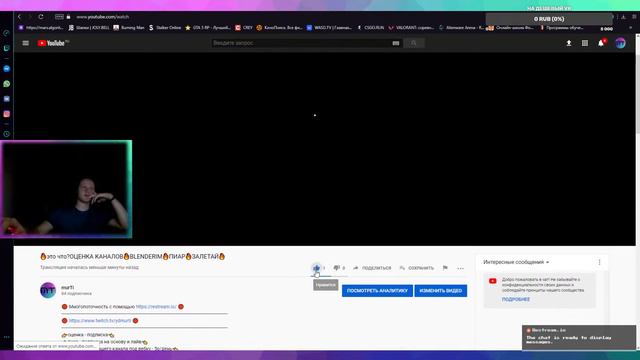Click the Restream.io chat overlay box
The image size is (640, 360).
[x=579, y=337]
